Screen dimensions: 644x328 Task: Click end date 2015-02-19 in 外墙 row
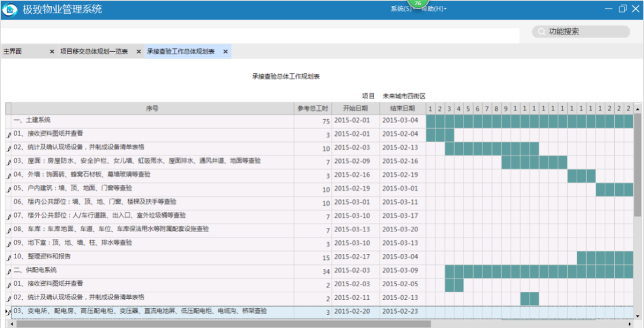tap(403, 175)
